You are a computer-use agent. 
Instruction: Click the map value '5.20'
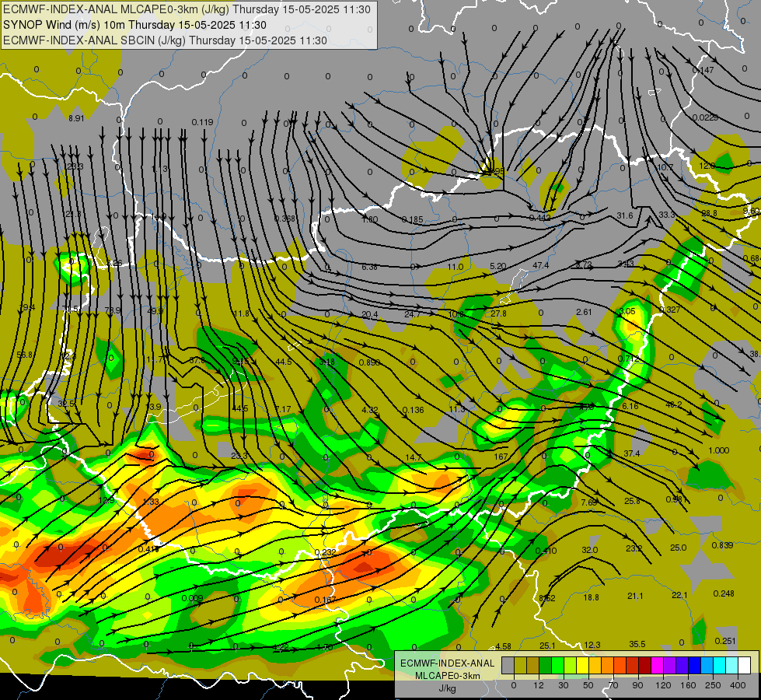[x=498, y=266]
